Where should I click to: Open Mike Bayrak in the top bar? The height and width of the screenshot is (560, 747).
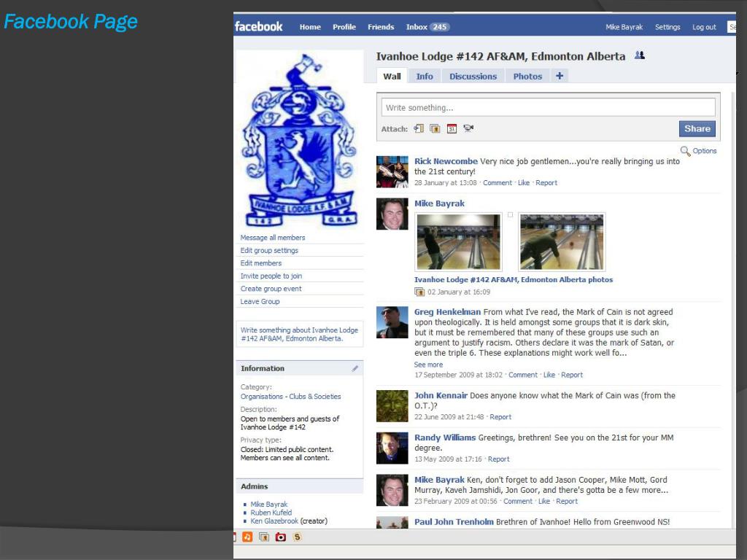click(624, 27)
